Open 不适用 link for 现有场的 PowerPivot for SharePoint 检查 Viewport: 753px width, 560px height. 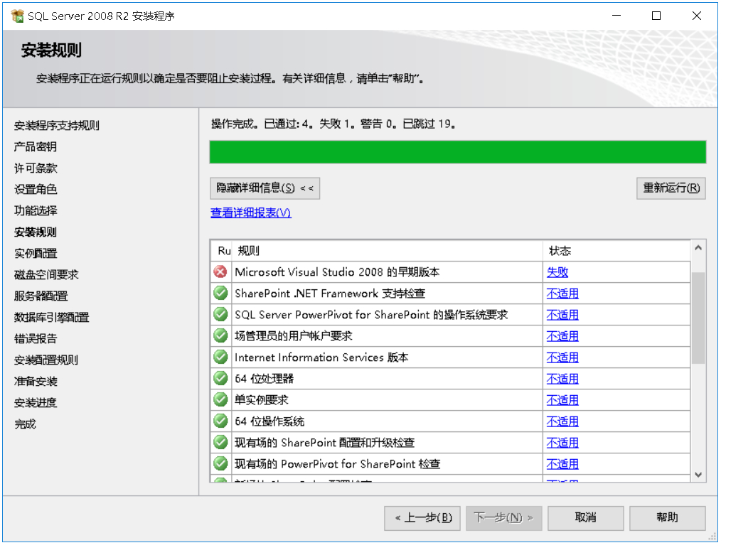pos(562,464)
